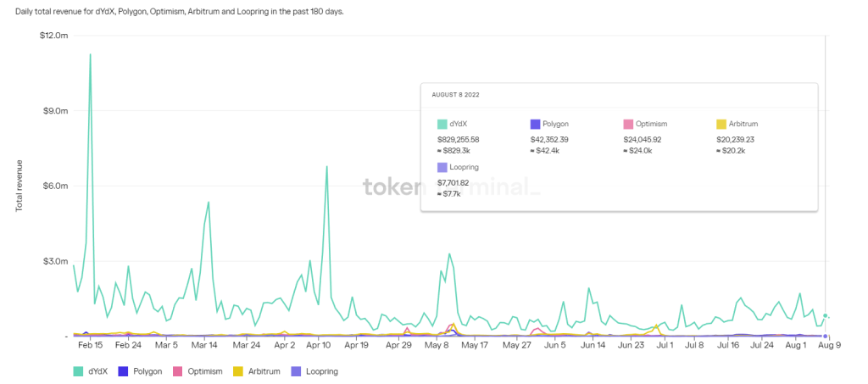Viewport: 868px width, 384px height.
Task: Click the Apr 2 x-axis label
Action: click(x=285, y=345)
